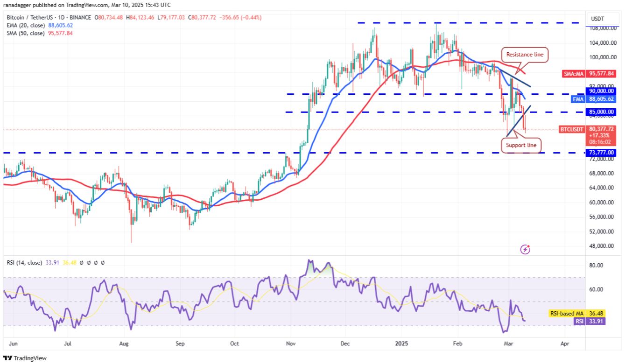This screenshot has height=364, width=625.
Task: Click the −356.65 (−0.44%) change value
Action: [x=241, y=18]
